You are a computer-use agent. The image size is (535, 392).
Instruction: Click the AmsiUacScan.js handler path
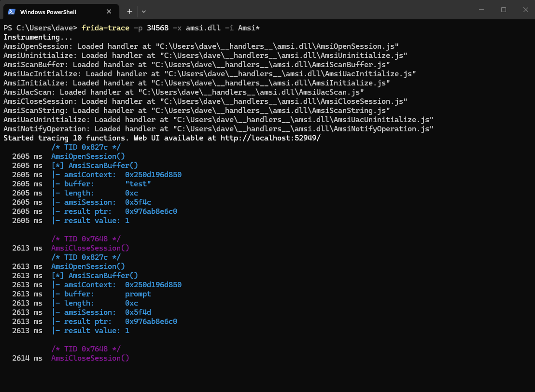[251, 93]
